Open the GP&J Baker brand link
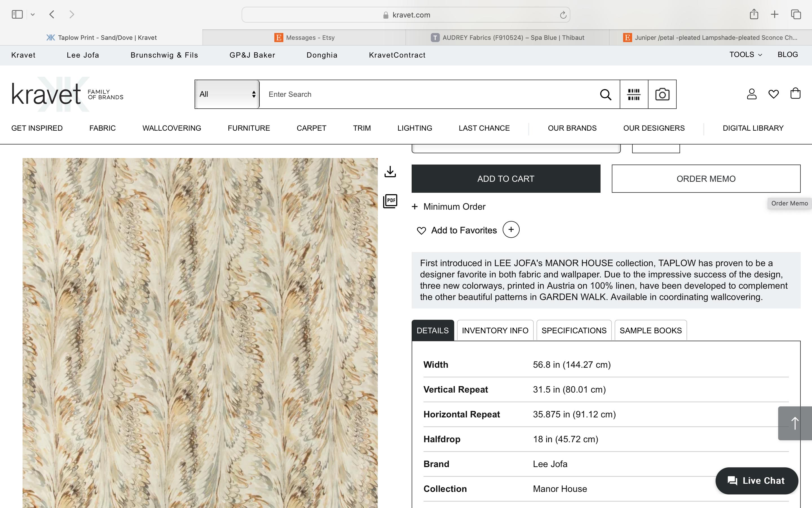The height and width of the screenshot is (508, 812). coord(252,55)
